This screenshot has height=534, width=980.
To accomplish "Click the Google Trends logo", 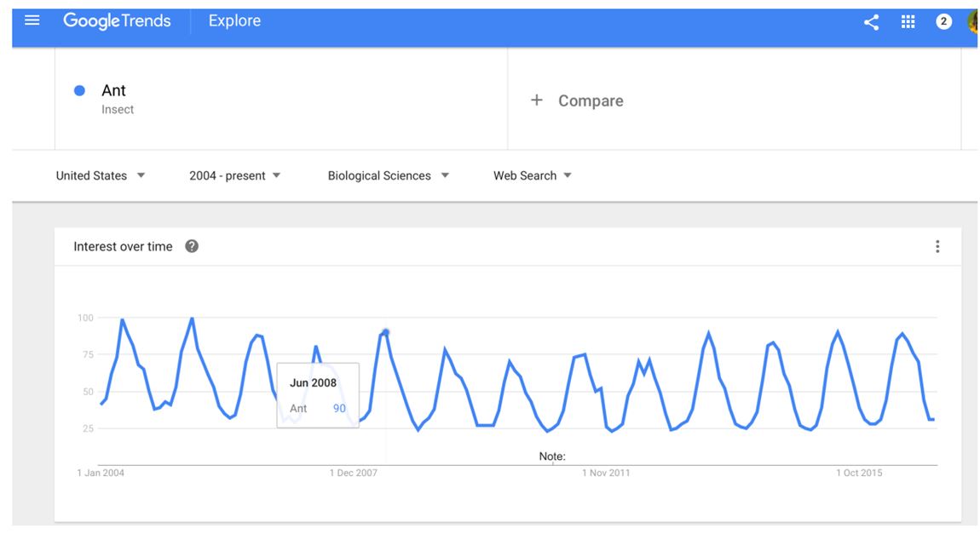I will pyautogui.click(x=117, y=21).
